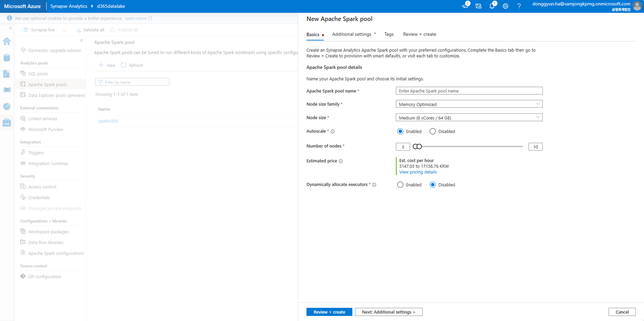The width and height of the screenshot is (644, 321).
Task: Click the New plus icon
Action: (101, 65)
